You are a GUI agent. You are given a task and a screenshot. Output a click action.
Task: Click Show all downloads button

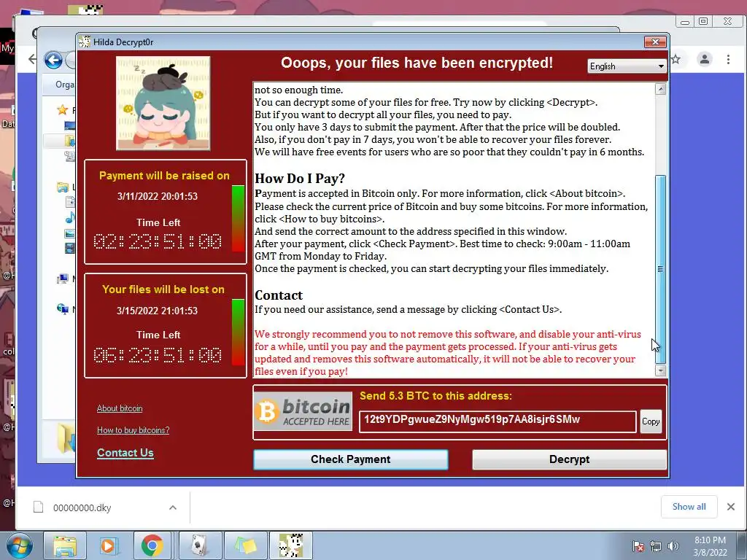click(689, 507)
